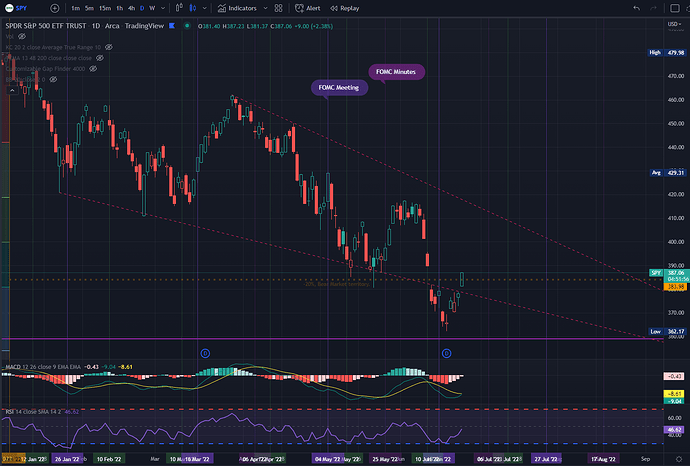This screenshot has width=690, height=466.
Task: Select the MACD indicator legend
Action: [43, 367]
